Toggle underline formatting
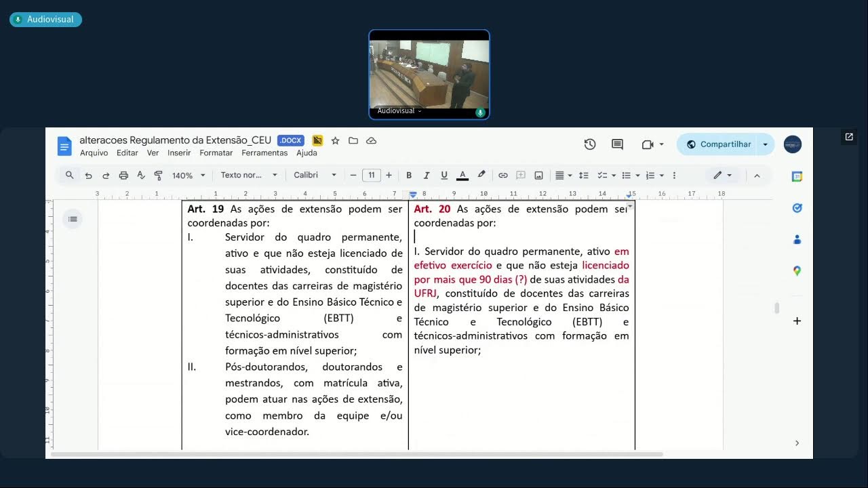This screenshot has width=868, height=488. 444,175
